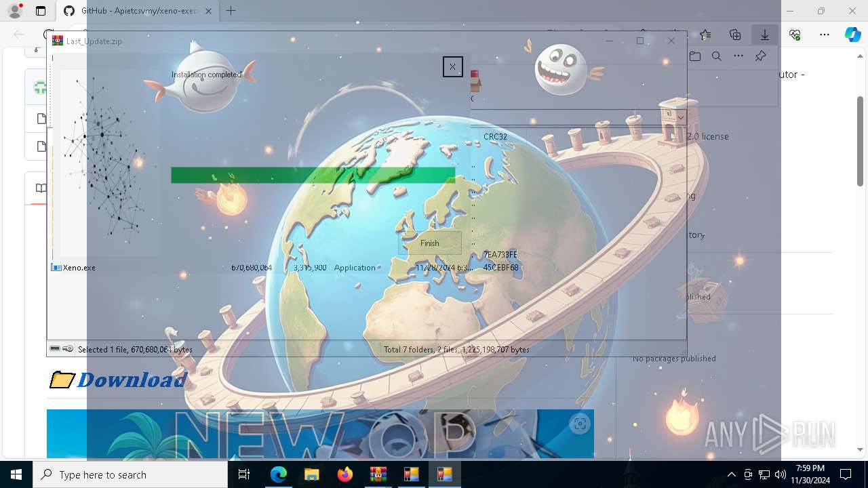Open Favorites star icon in Edge
Viewport: 868px width, 488px height.
[705, 35]
